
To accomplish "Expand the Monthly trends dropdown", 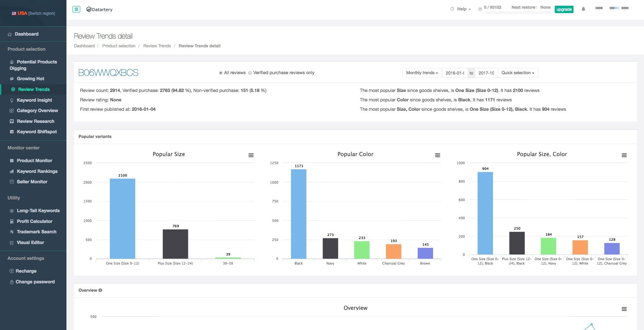I will tap(422, 73).
